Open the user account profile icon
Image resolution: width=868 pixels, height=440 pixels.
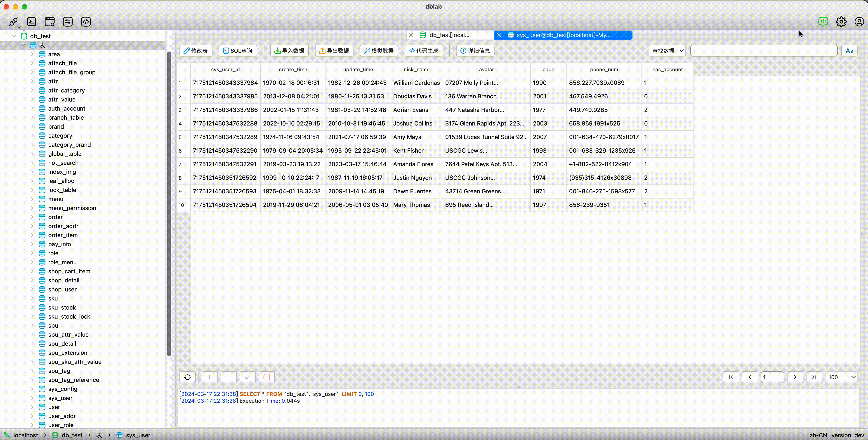coord(859,22)
